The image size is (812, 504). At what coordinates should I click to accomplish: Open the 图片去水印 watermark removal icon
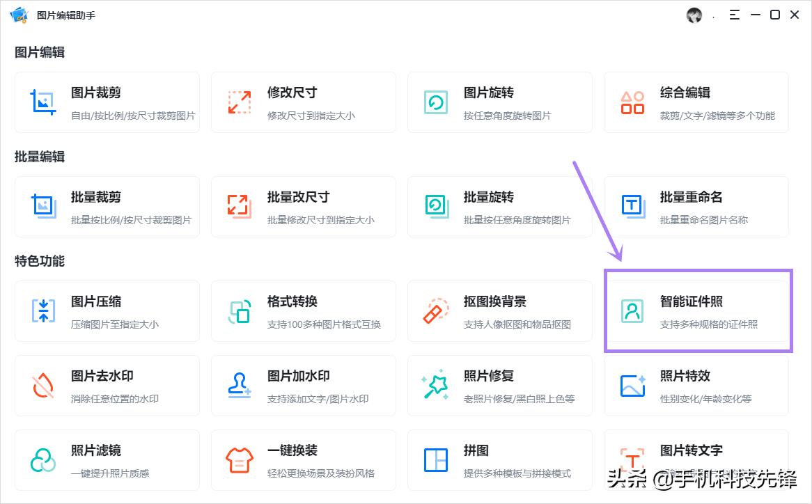(42, 385)
